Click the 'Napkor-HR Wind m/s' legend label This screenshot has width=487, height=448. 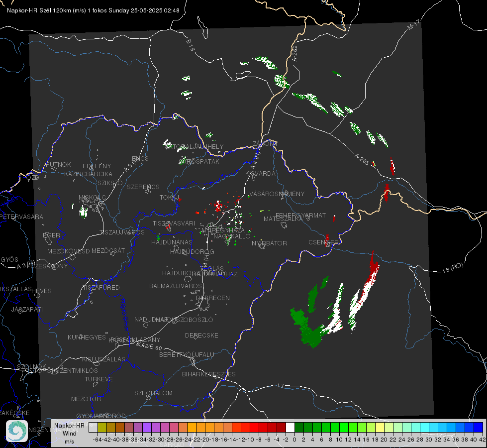[x=69, y=433]
